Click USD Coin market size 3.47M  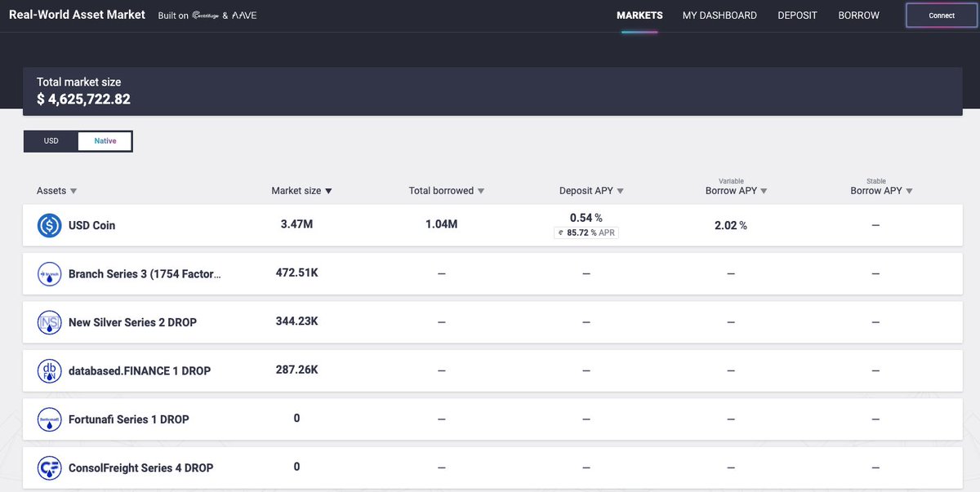(x=296, y=224)
